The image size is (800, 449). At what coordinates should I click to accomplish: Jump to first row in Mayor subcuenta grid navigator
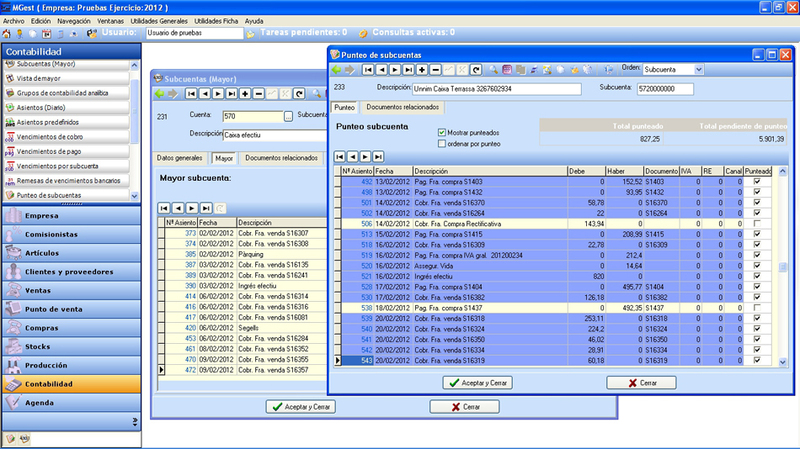click(164, 208)
